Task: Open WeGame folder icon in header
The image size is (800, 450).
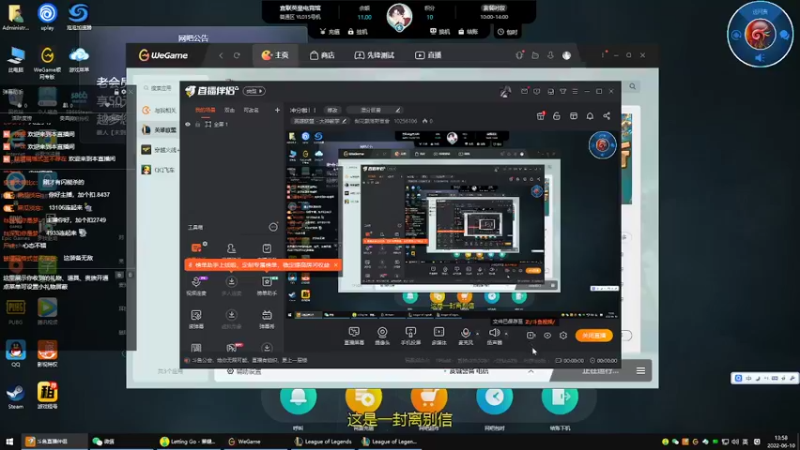Action: point(535,55)
